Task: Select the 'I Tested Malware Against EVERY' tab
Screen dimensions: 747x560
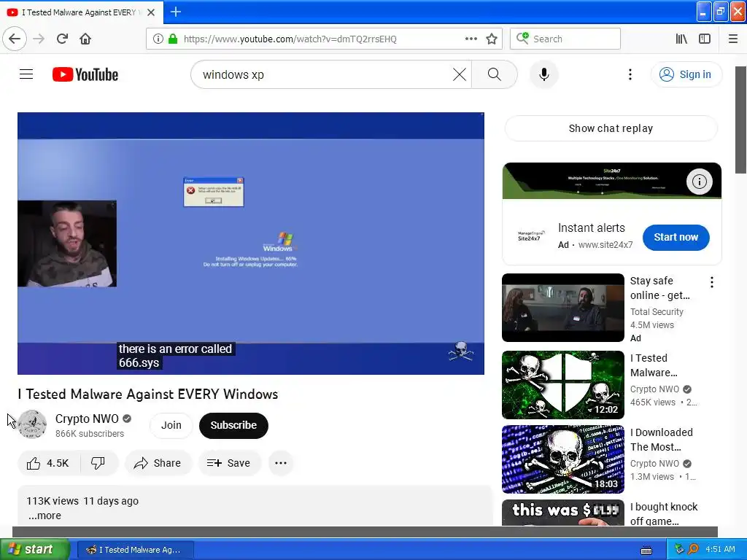Action: [x=82, y=12]
